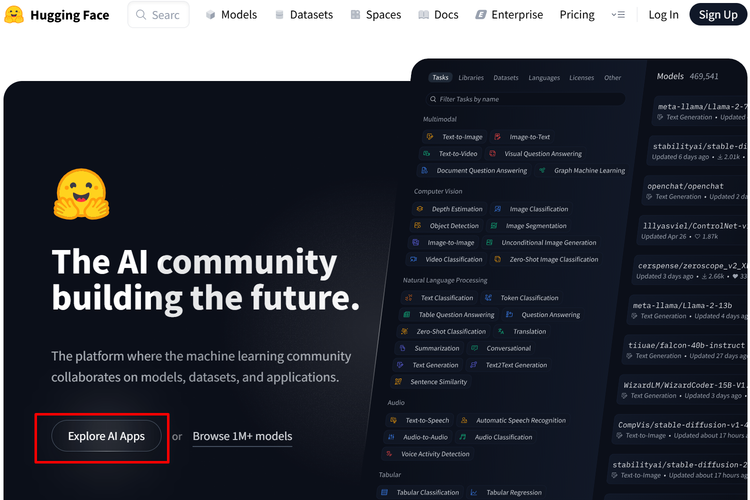Click the Token Classification task icon

(x=488, y=298)
